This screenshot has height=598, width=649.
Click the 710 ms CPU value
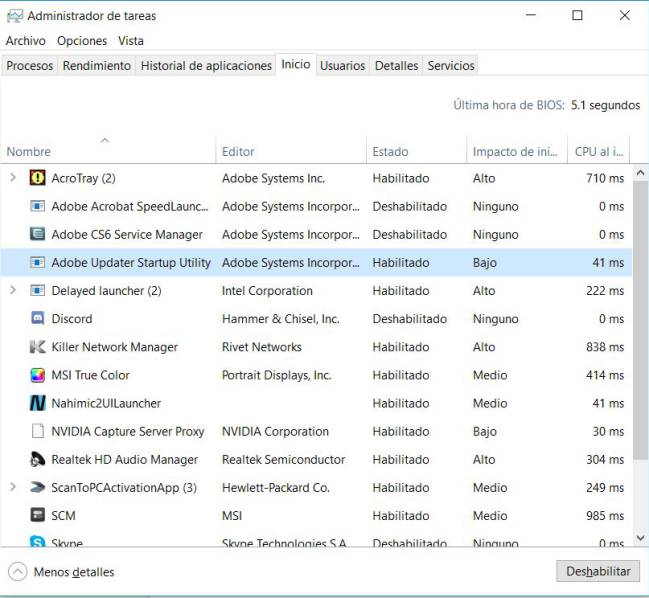point(605,178)
